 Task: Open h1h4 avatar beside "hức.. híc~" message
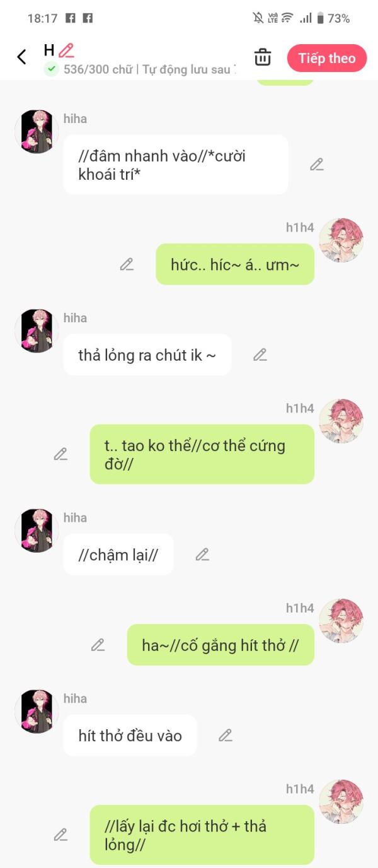[x=341, y=240]
